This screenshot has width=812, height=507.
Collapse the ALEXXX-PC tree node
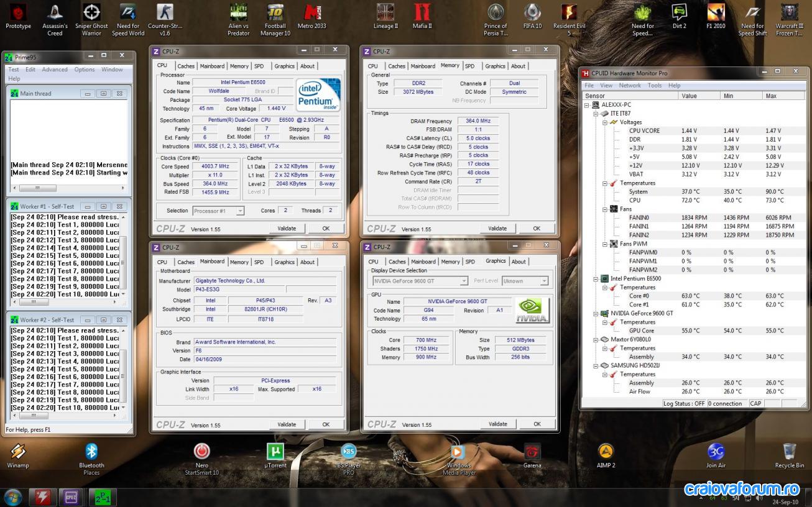coord(588,105)
